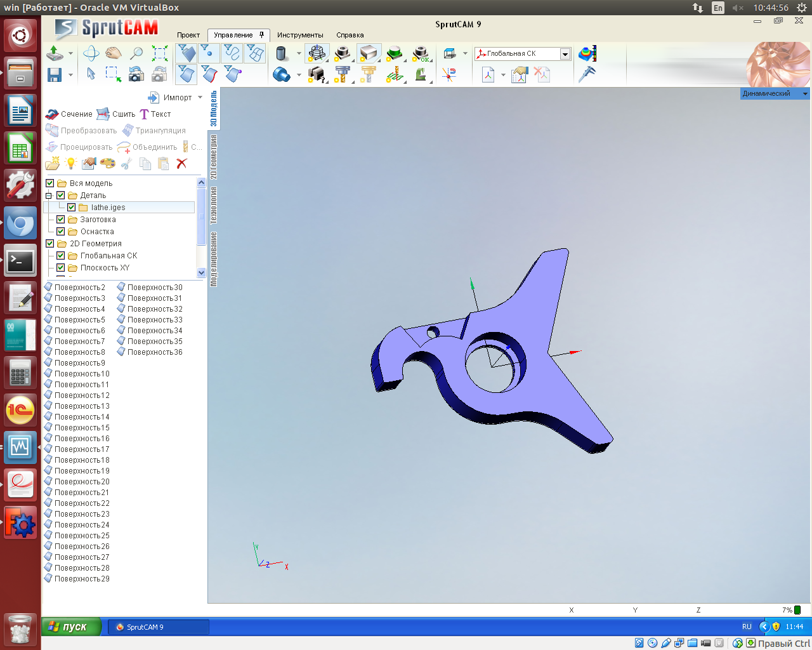Open the dropdown next to the wireframe box icon
The width and height of the screenshot is (812, 650).
click(x=465, y=53)
